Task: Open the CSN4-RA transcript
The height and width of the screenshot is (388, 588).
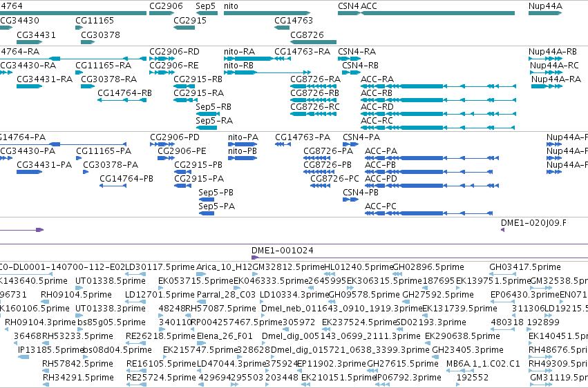Action: pos(357,52)
